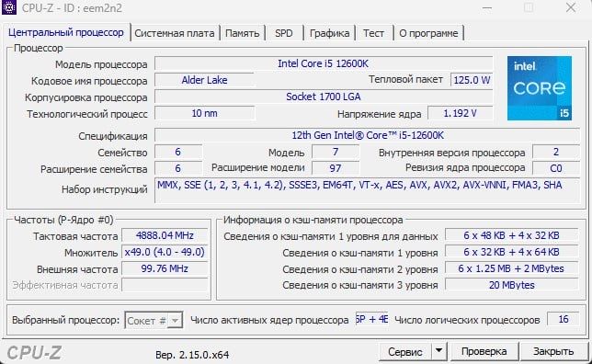592x364 pixels.
Task: Click the CPU-Z app icon in title bar
Action: (x=9, y=7)
